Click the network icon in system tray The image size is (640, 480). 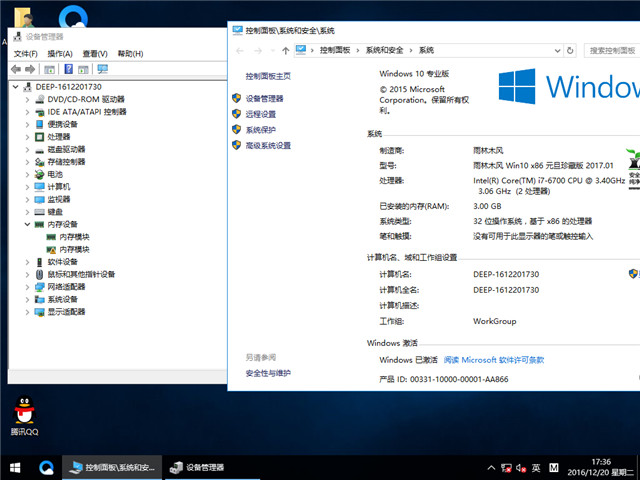click(506, 468)
